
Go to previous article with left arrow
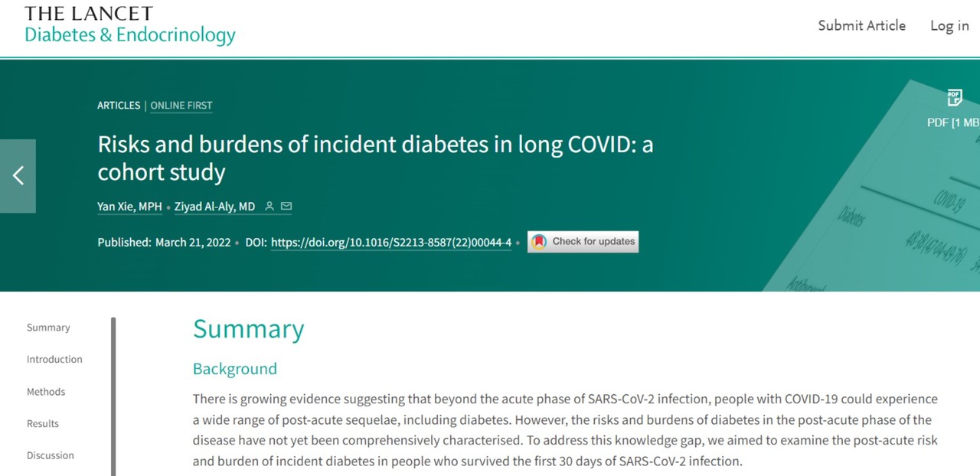point(18,176)
